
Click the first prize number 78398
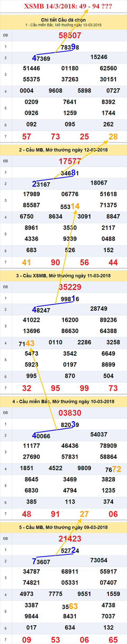point(70,47)
